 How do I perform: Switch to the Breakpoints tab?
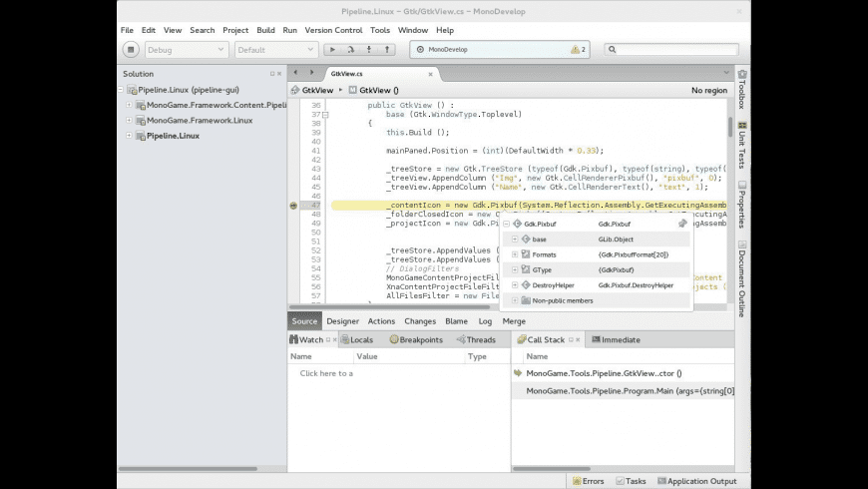tap(415, 339)
